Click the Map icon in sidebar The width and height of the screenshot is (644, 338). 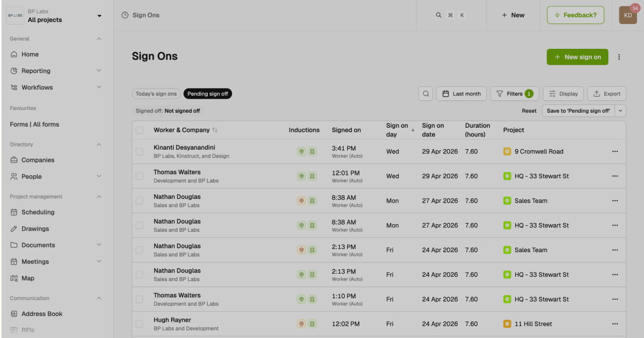[14, 278]
